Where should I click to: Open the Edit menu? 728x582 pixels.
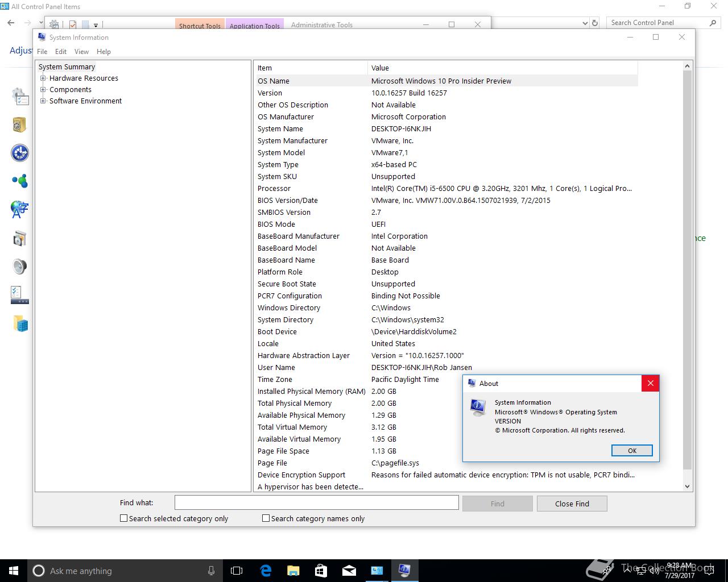61,51
